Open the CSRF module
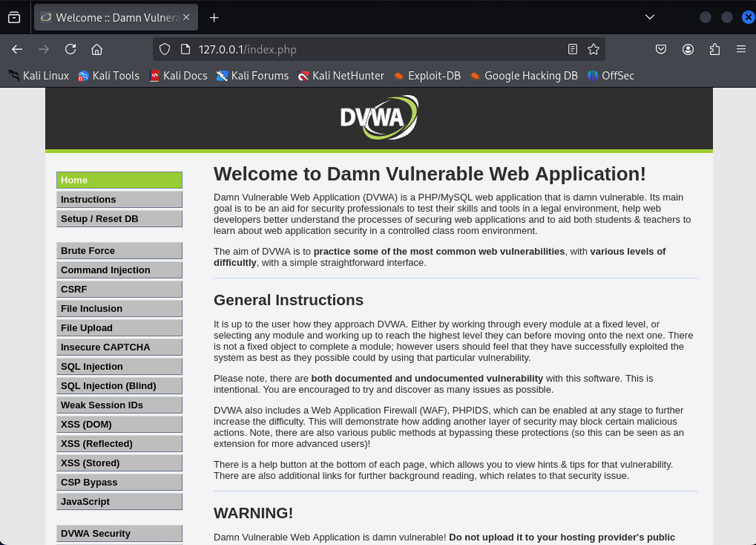Image resolution: width=756 pixels, height=545 pixels. (x=119, y=289)
